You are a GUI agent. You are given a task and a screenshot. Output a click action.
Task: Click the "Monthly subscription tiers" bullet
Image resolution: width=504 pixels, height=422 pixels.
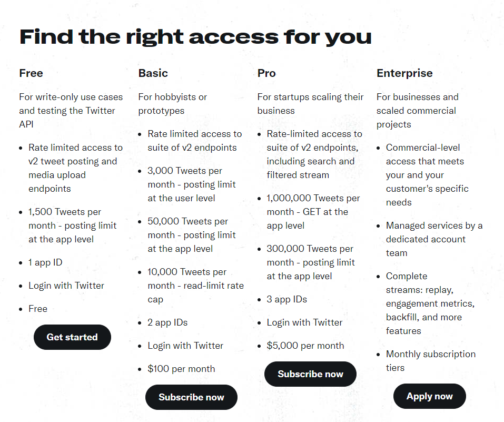pos(430,361)
